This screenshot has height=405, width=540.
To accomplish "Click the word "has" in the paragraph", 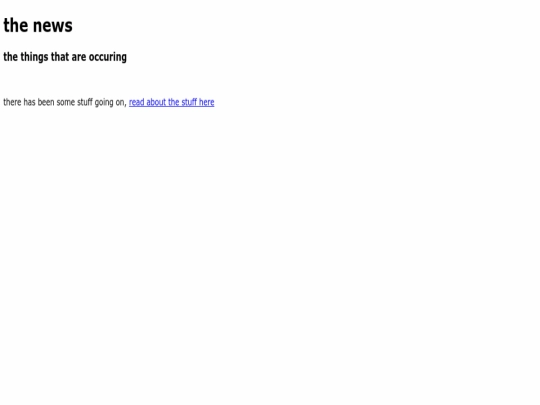I will (x=29, y=102).
